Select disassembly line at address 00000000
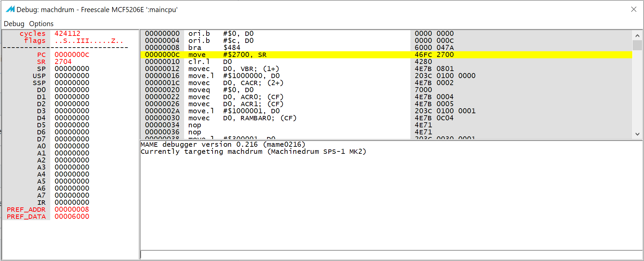 click(x=386, y=34)
